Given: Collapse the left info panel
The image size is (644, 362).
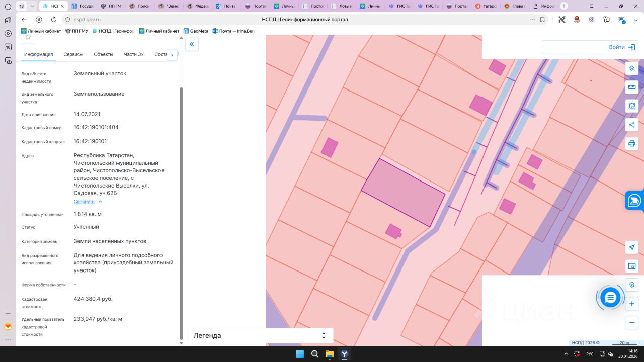Looking at the screenshot, I should 192,44.
